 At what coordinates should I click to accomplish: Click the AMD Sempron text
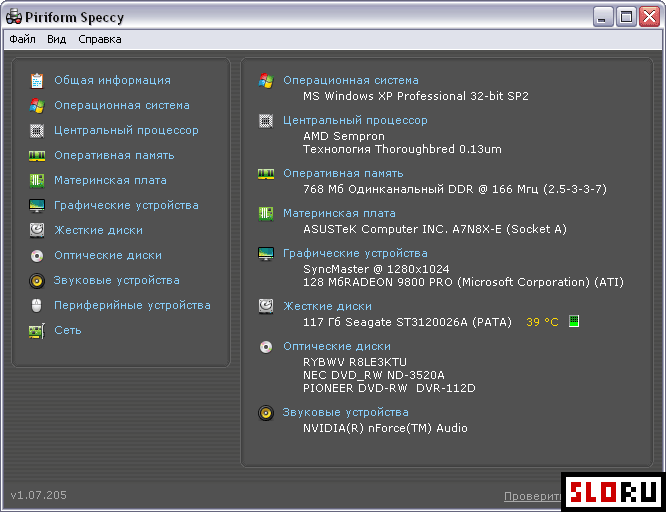click(344, 136)
